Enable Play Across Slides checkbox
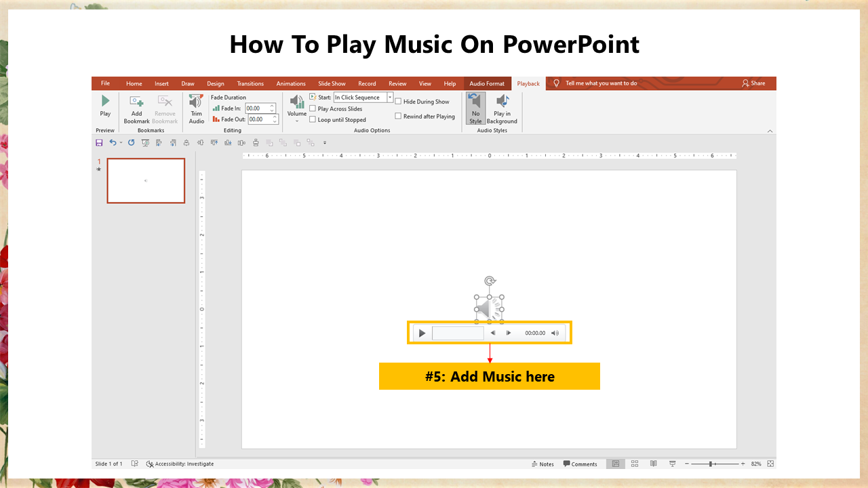Image resolution: width=868 pixels, height=488 pixels. [313, 108]
